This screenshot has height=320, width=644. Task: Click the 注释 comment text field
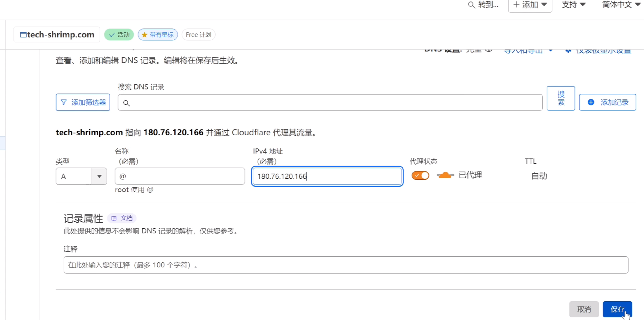(346, 265)
